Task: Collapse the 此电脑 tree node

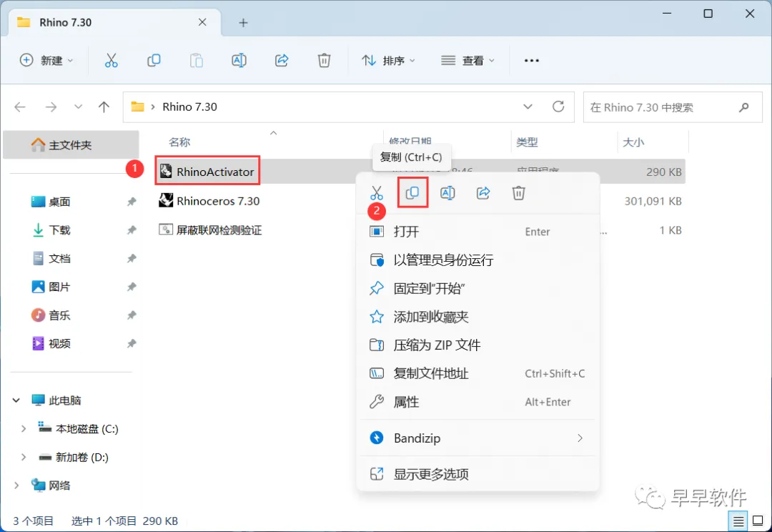Action: 16,400
